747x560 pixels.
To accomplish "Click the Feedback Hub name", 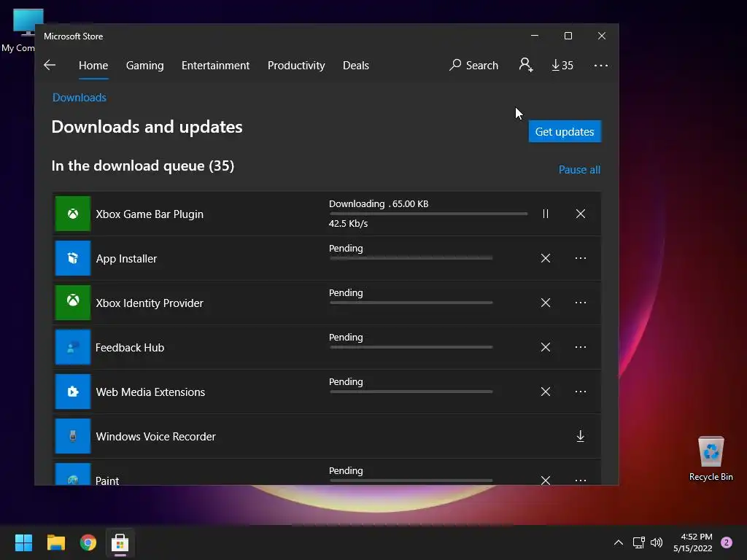I will [x=130, y=348].
